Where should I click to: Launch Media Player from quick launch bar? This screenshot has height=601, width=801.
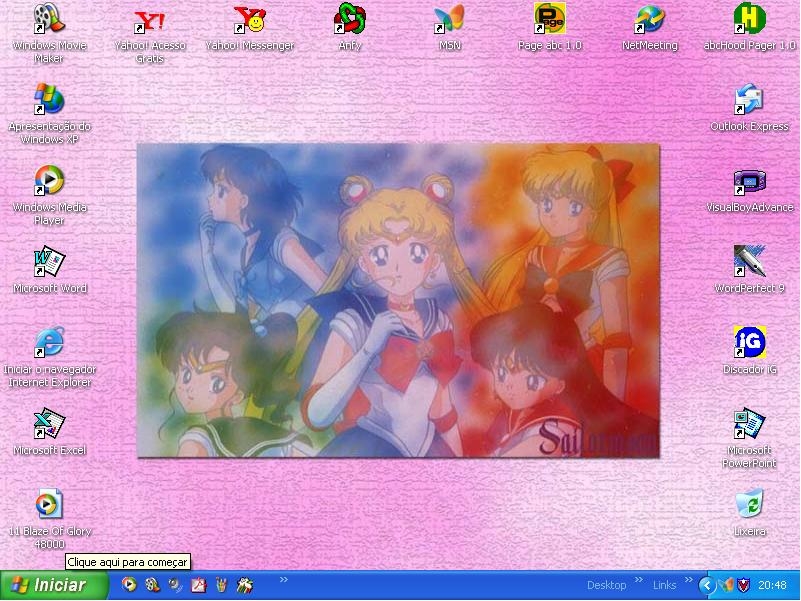[129, 585]
